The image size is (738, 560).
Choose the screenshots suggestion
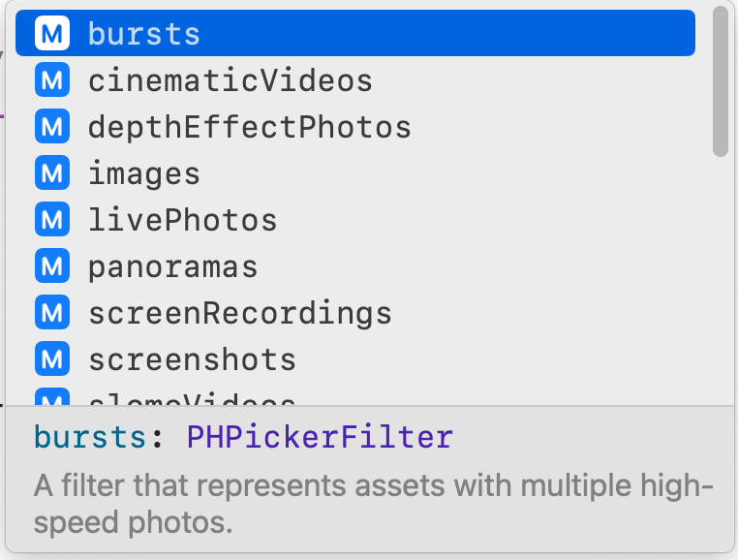192,359
